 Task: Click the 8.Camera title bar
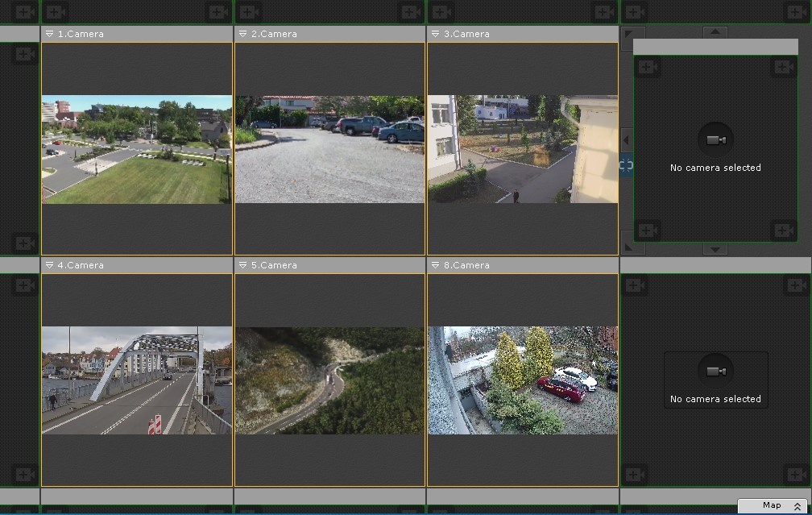522,265
